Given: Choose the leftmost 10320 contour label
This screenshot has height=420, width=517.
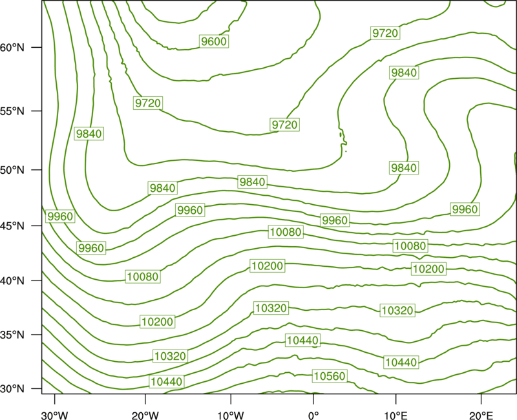Looking at the screenshot, I should (x=171, y=356).
